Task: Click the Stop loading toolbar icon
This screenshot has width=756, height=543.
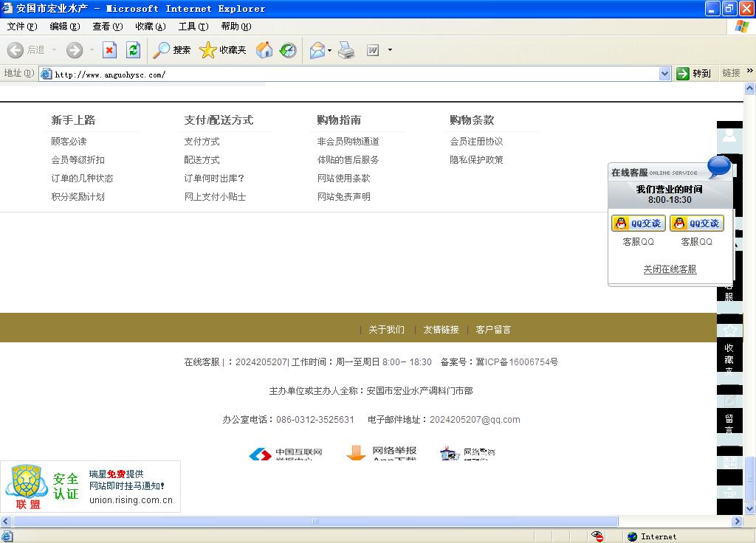Action: tap(109, 50)
